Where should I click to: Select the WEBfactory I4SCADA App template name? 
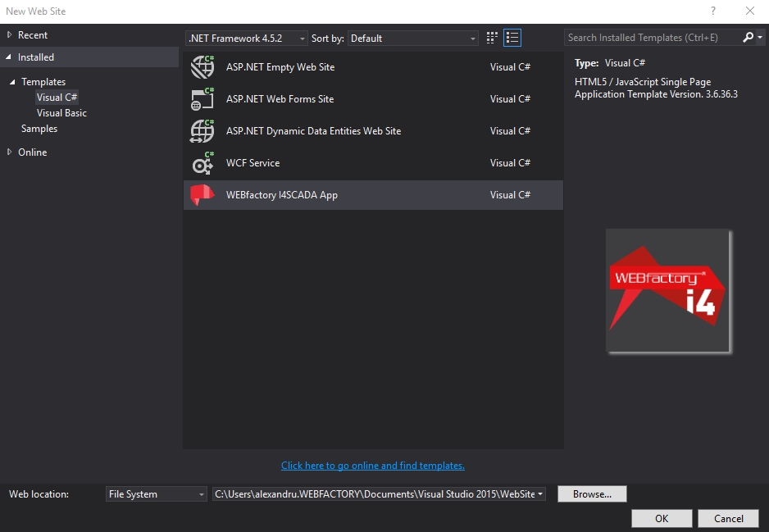(x=282, y=195)
